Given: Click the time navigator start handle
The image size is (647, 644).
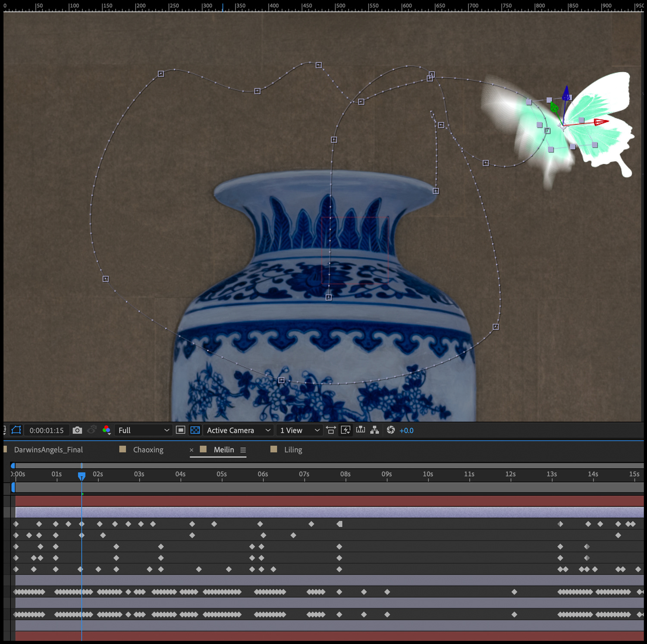Looking at the screenshot, I should click(x=13, y=466).
